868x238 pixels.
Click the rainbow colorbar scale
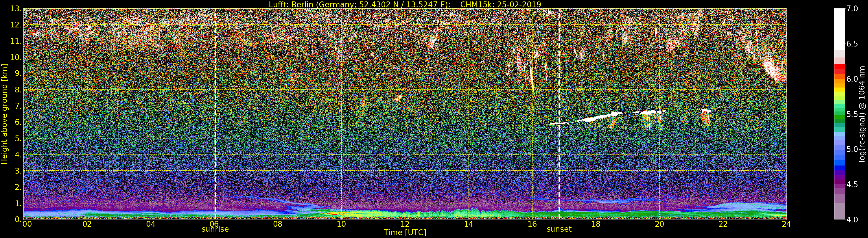pyautogui.click(x=839, y=114)
